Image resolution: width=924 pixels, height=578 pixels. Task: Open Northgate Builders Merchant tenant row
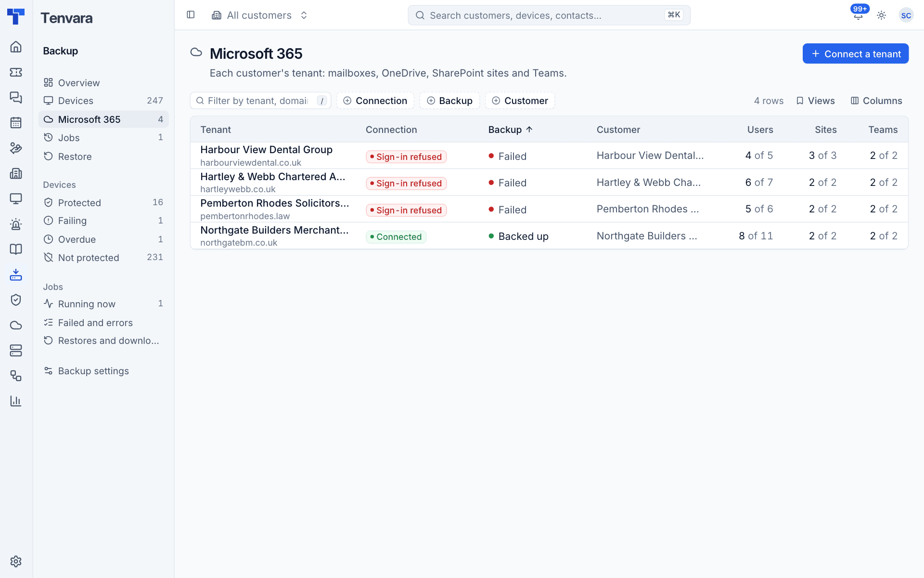(x=549, y=236)
